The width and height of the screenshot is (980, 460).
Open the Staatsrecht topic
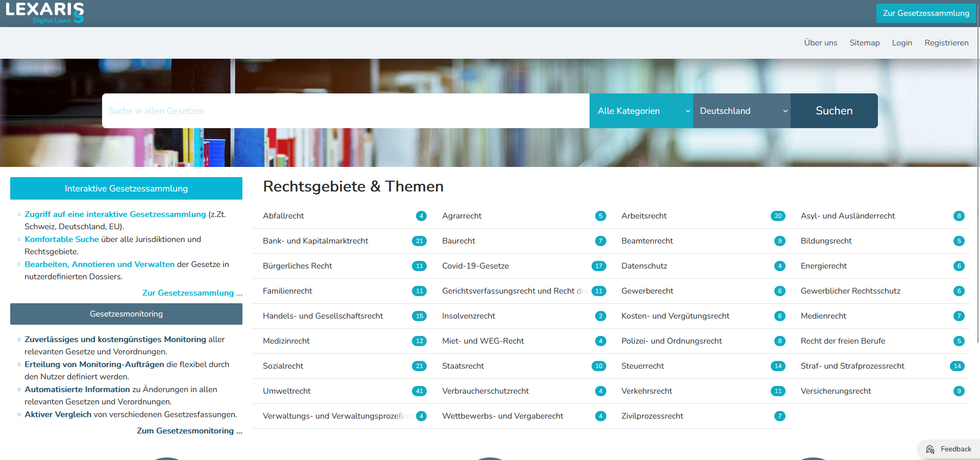pyautogui.click(x=463, y=366)
